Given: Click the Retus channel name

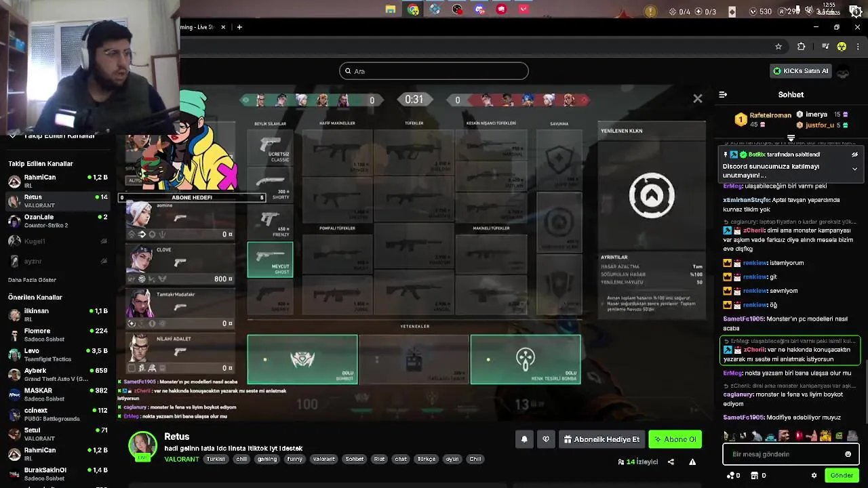Looking at the screenshot, I should point(176,436).
